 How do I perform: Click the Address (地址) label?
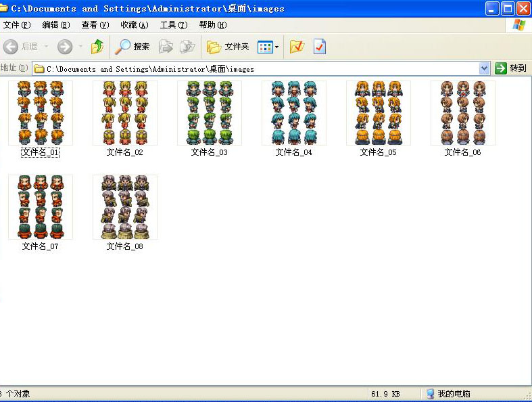click(x=14, y=68)
